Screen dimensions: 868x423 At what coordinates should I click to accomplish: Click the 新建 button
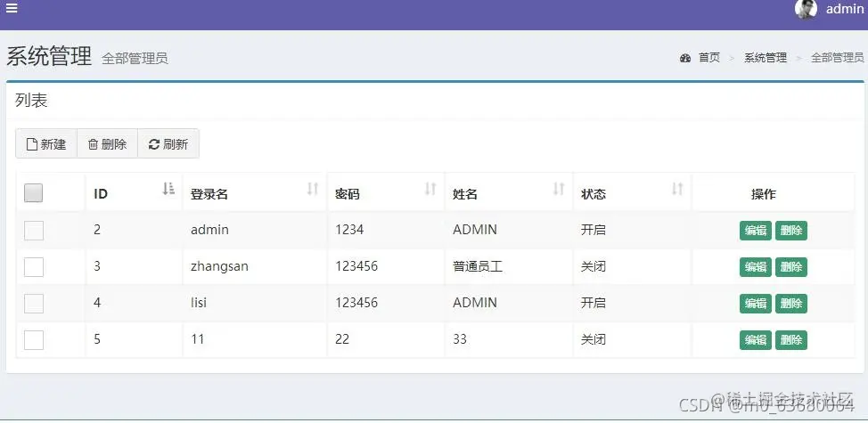tap(46, 144)
